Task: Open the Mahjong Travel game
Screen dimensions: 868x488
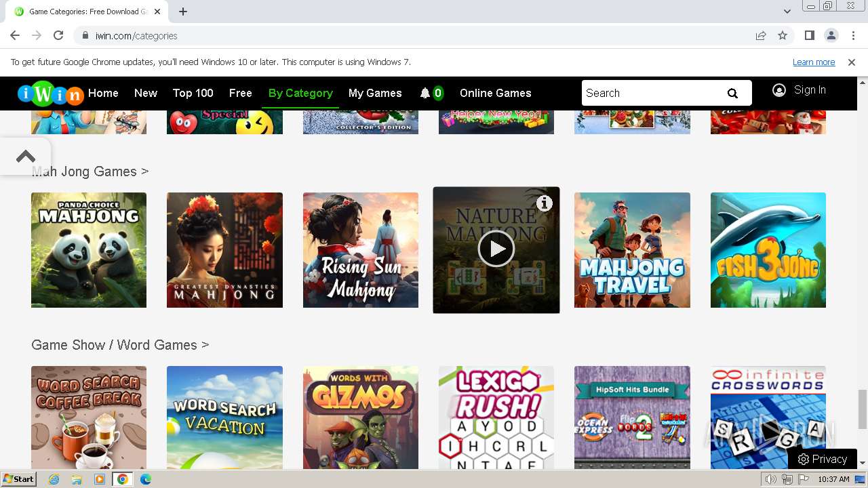Action: tap(632, 250)
